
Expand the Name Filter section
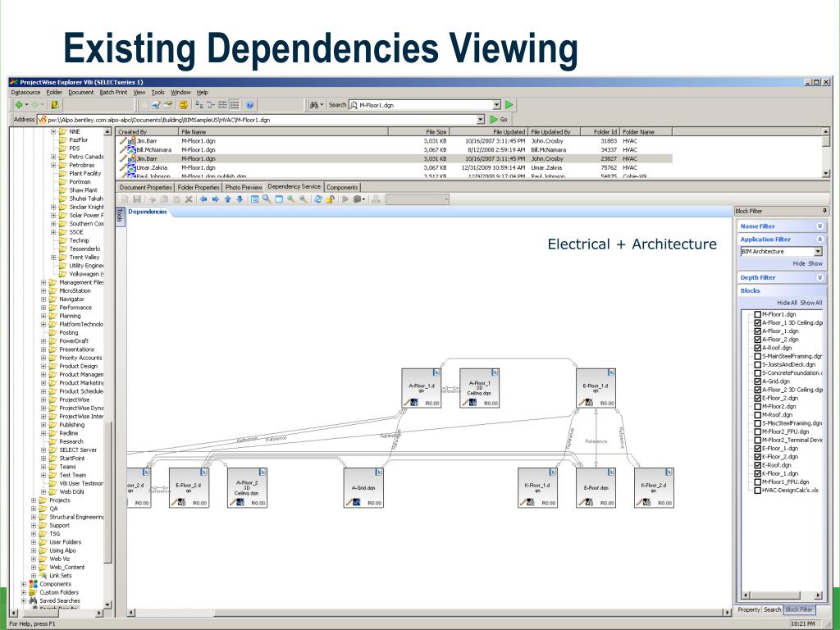pyautogui.click(x=819, y=226)
